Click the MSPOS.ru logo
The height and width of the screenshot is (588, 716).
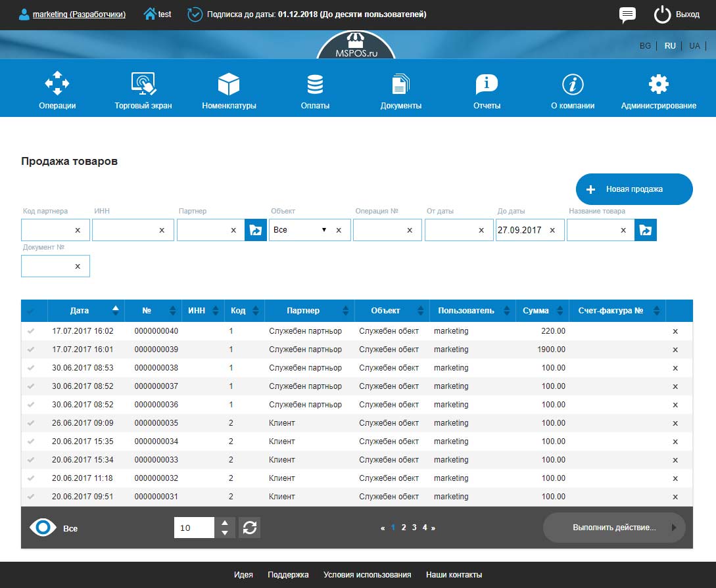(x=356, y=45)
